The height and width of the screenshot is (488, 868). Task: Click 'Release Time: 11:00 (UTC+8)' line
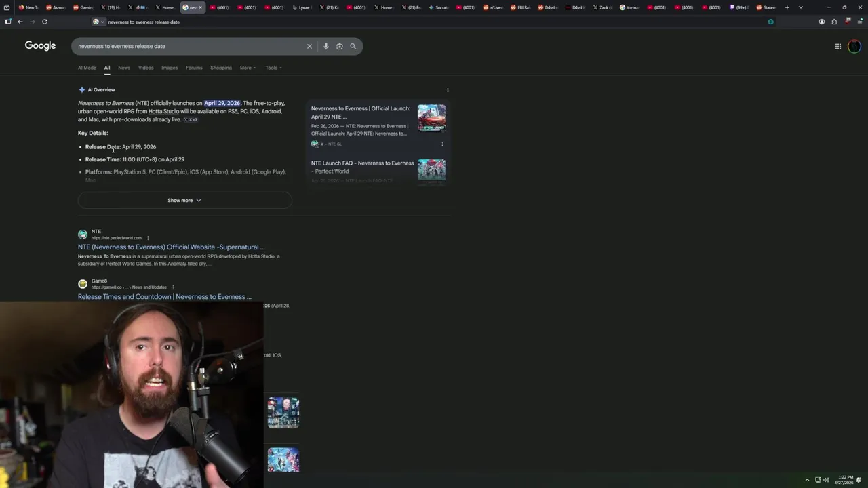pyautogui.click(x=135, y=159)
